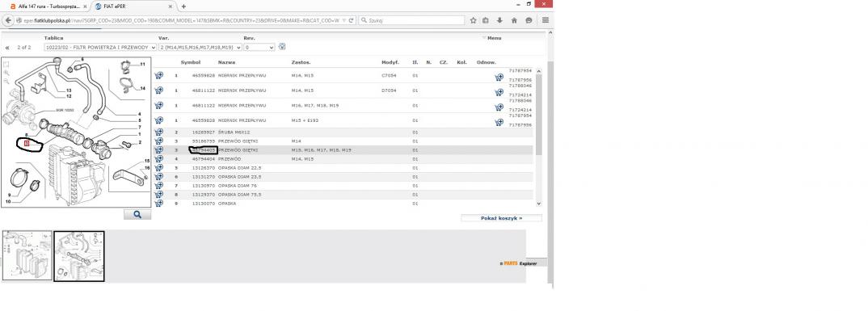Add OPASKA DIAM 76 to cart
This screenshot has height=311, width=868.
159,185
